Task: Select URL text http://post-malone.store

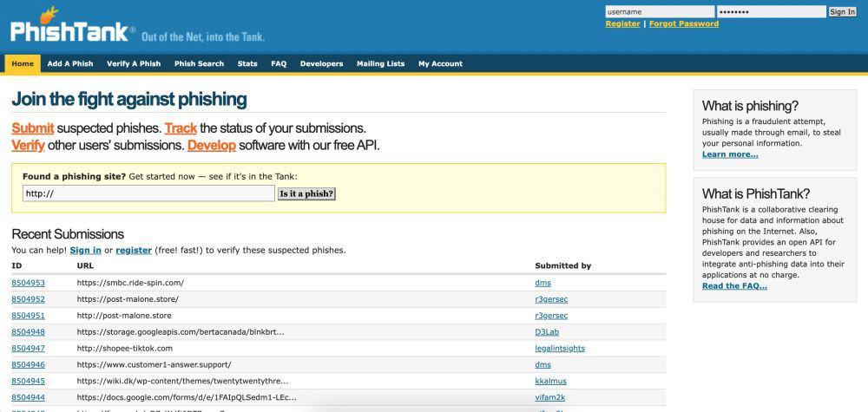Action: tap(124, 316)
